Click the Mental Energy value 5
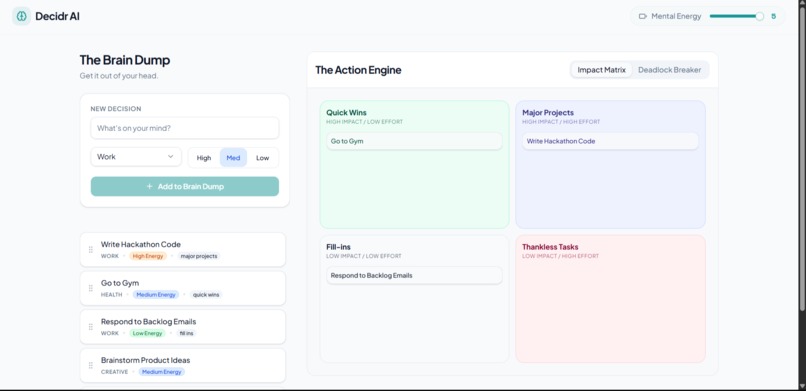The height and width of the screenshot is (391, 806). [774, 16]
